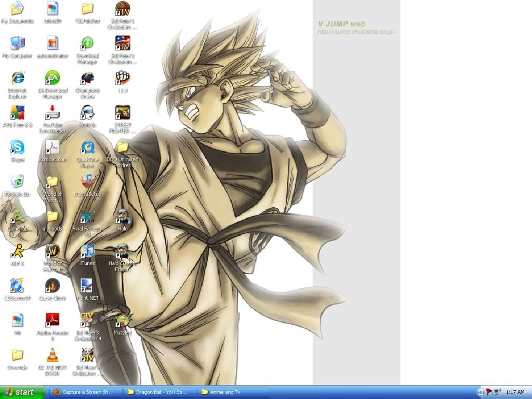
Task: Select the Final Fantasy VII shortcut
Action: [x=87, y=217]
